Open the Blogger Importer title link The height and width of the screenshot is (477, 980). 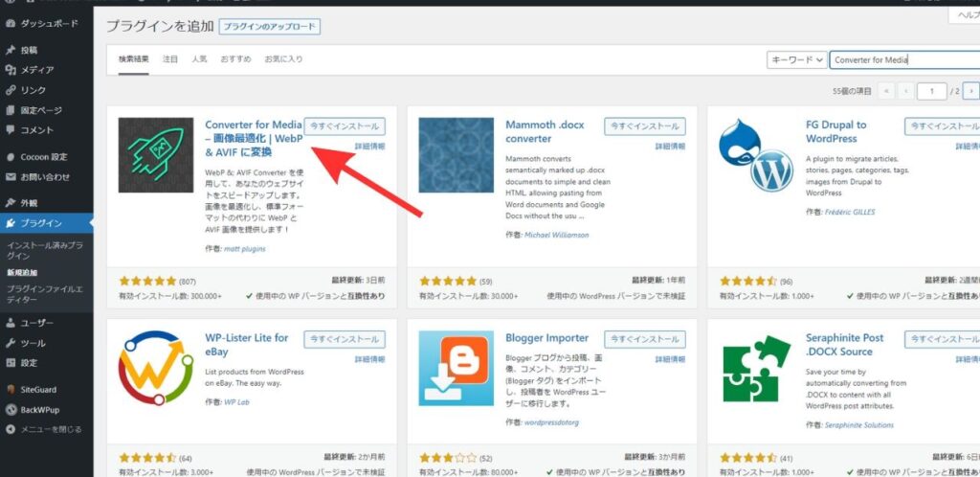click(x=546, y=337)
